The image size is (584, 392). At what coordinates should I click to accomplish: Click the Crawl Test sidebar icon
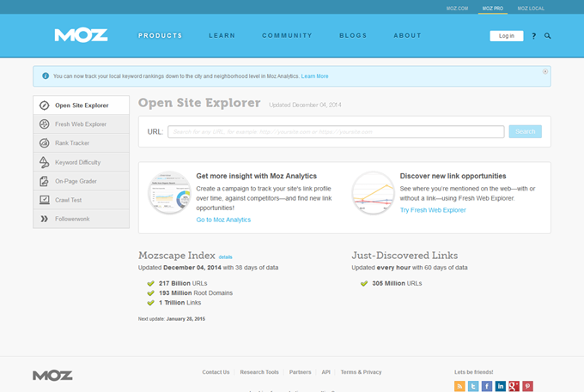(45, 200)
